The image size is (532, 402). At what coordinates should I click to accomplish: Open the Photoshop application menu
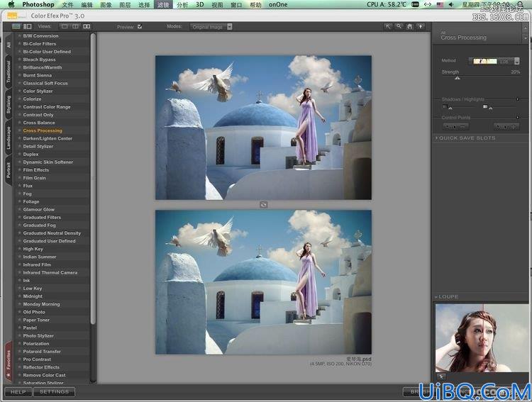click(38, 4)
